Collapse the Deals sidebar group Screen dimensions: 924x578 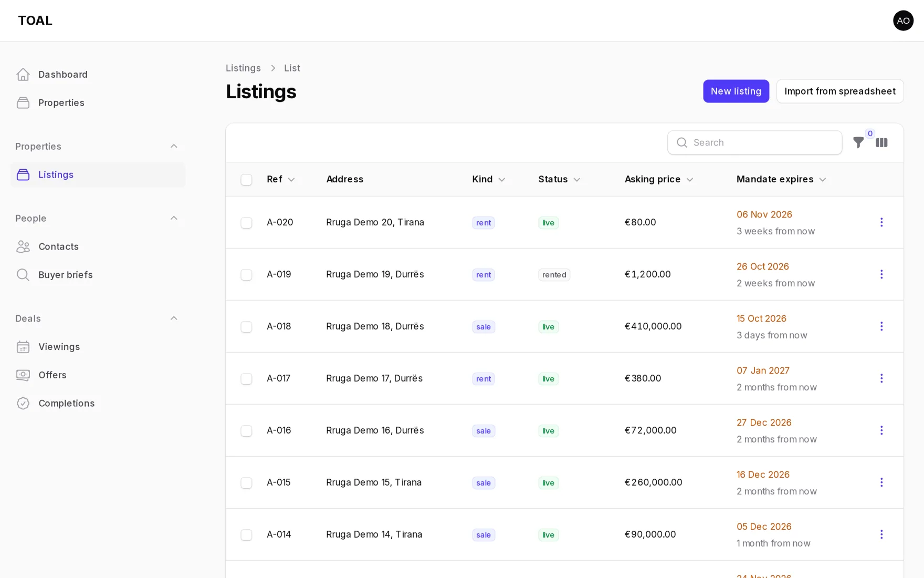(174, 318)
